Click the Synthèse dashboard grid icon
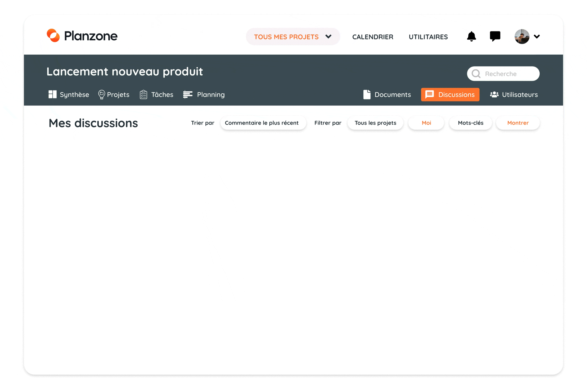Viewport: 587px width, 392px height. pyautogui.click(x=52, y=95)
